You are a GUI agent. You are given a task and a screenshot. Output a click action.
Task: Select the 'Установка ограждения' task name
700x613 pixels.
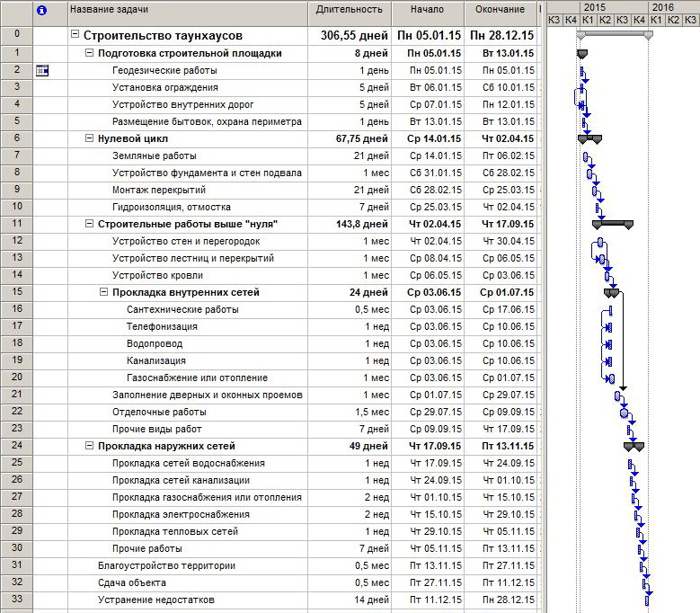tap(165, 87)
